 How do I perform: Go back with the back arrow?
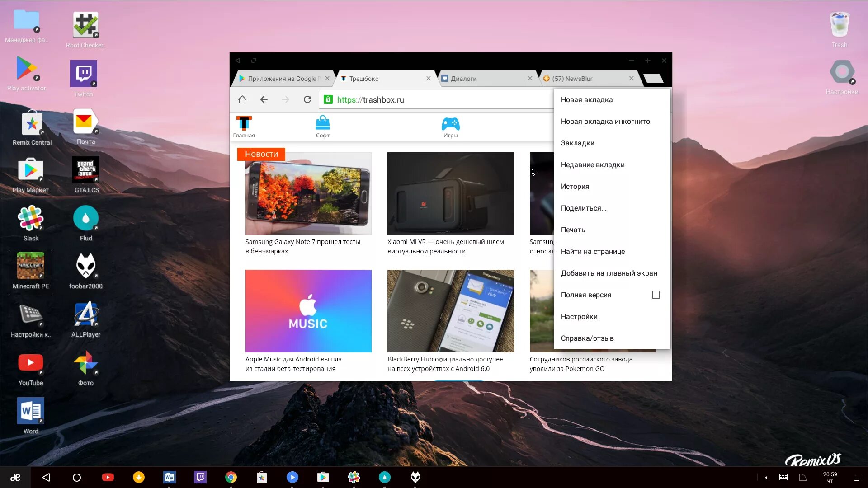click(264, 99)
